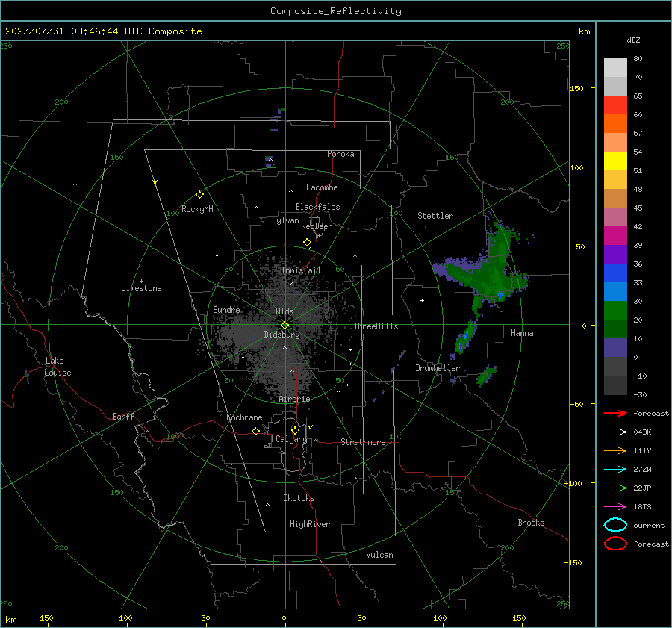Screen dimensions: 672x628
Task: Click the ThreeHills town label
Action: pos(376,326)
